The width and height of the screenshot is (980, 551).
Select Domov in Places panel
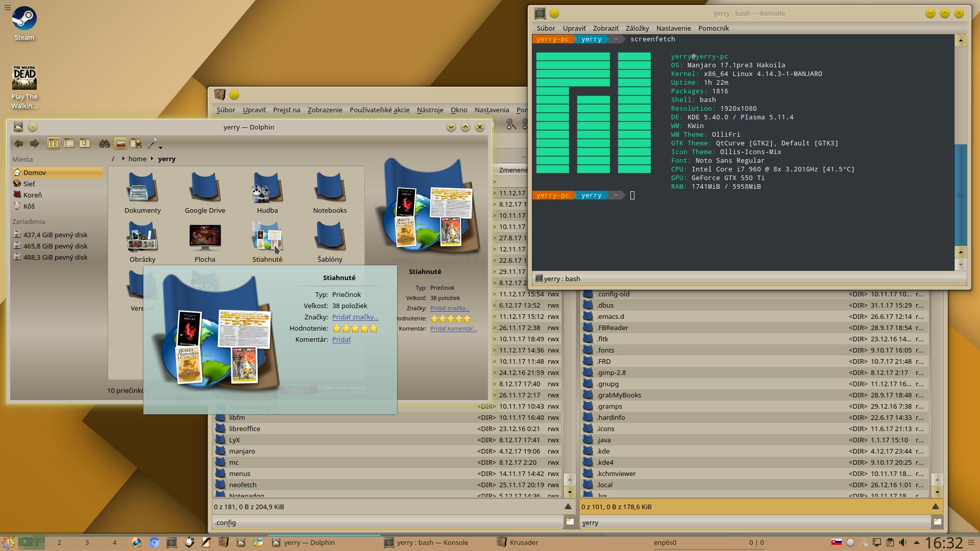click(57, 172)
